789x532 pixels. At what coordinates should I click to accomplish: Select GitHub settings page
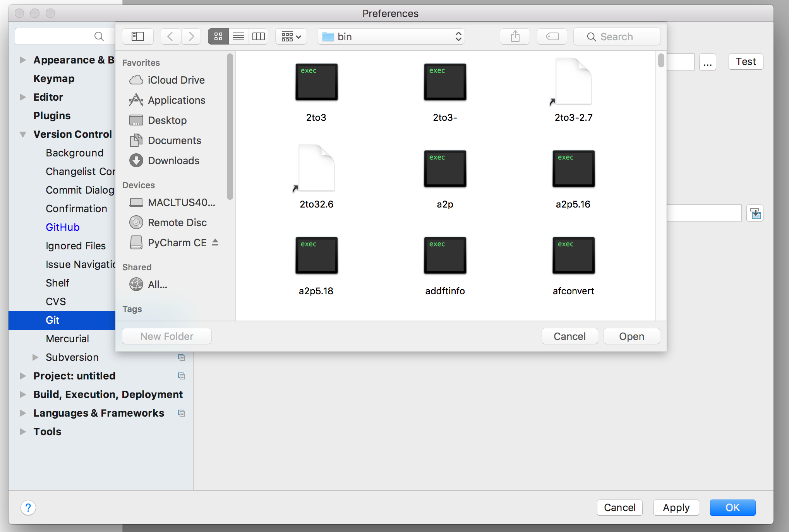coord(62,227)
